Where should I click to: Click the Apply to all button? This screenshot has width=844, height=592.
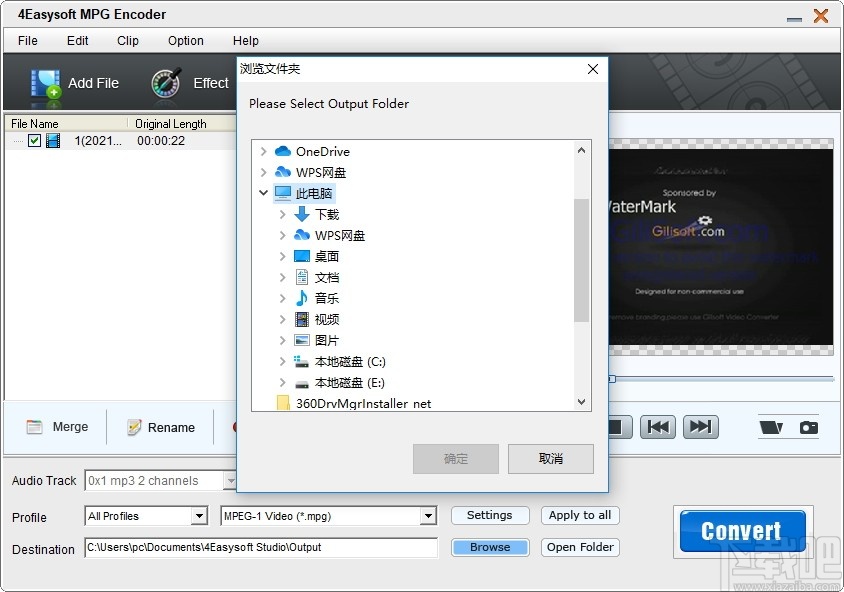click(580, 515)
